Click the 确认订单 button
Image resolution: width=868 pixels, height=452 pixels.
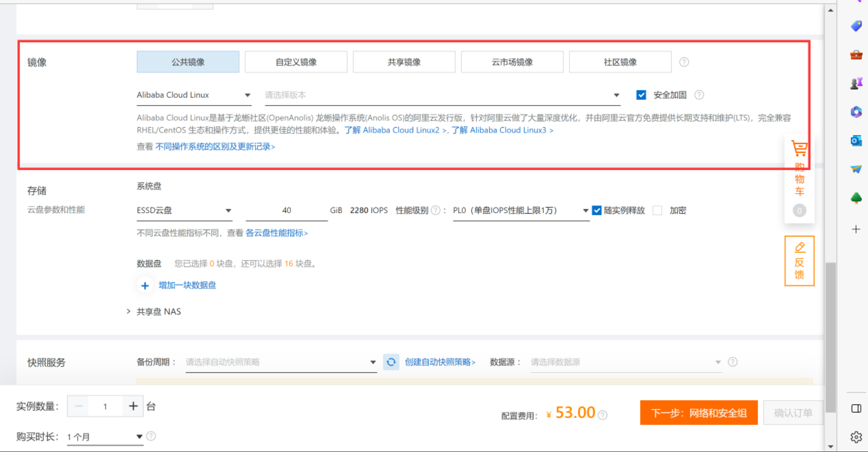coord(793,413)
